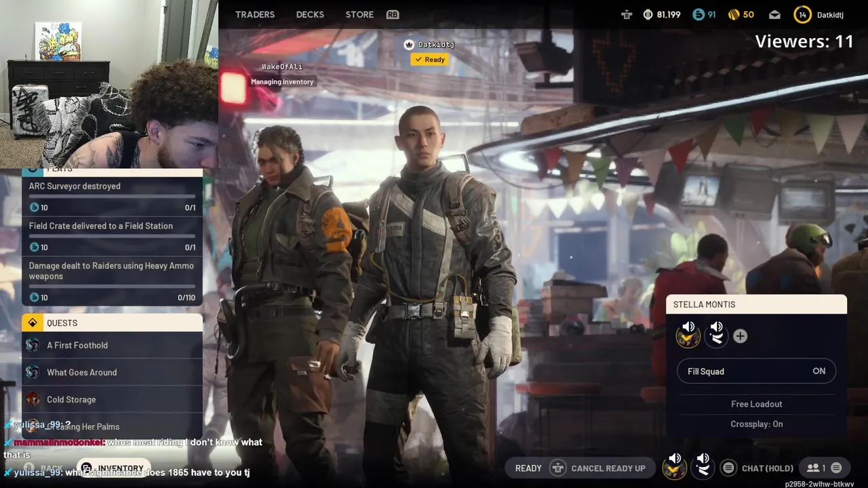Click the Heavy Ammo feat progress bar

tap(112, 287)
